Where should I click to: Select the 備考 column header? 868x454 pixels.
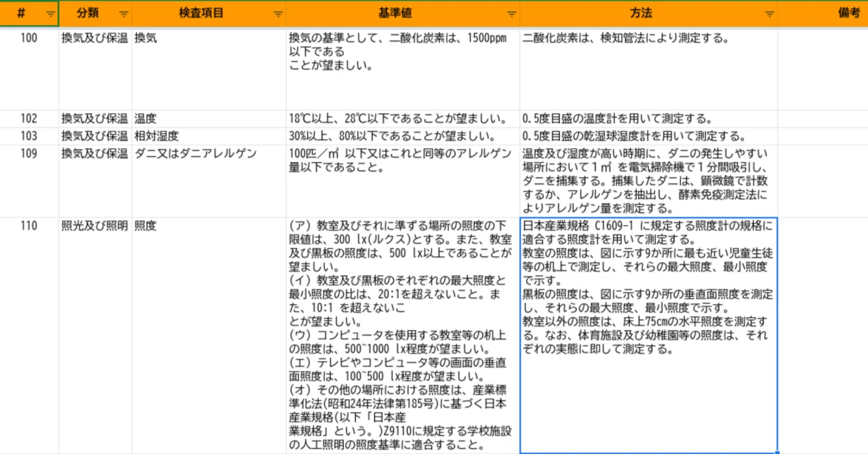pos(823,14)
